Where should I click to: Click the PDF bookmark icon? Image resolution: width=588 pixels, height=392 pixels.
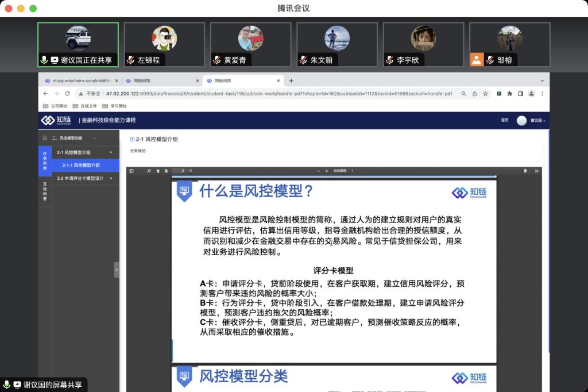tap(525, 171)
